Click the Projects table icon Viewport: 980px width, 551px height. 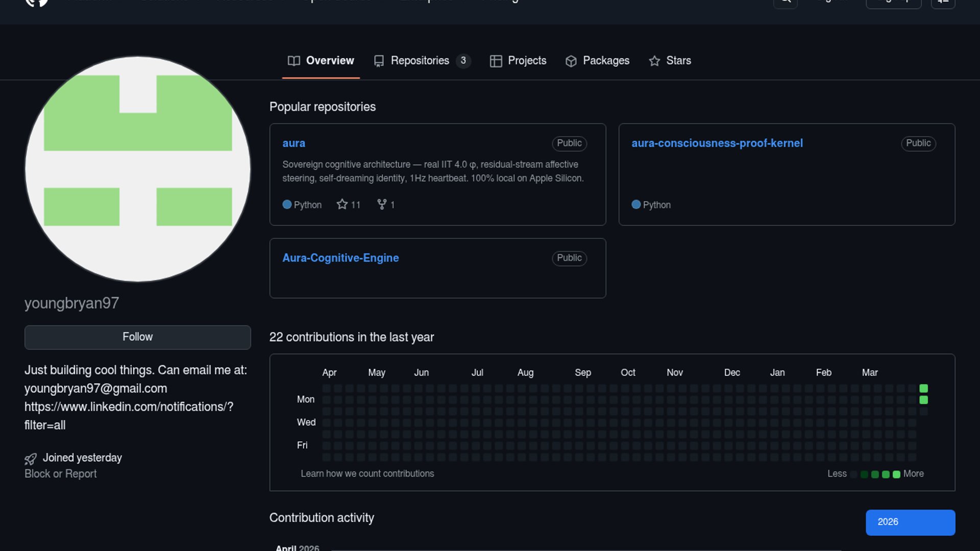pos(496,61)
